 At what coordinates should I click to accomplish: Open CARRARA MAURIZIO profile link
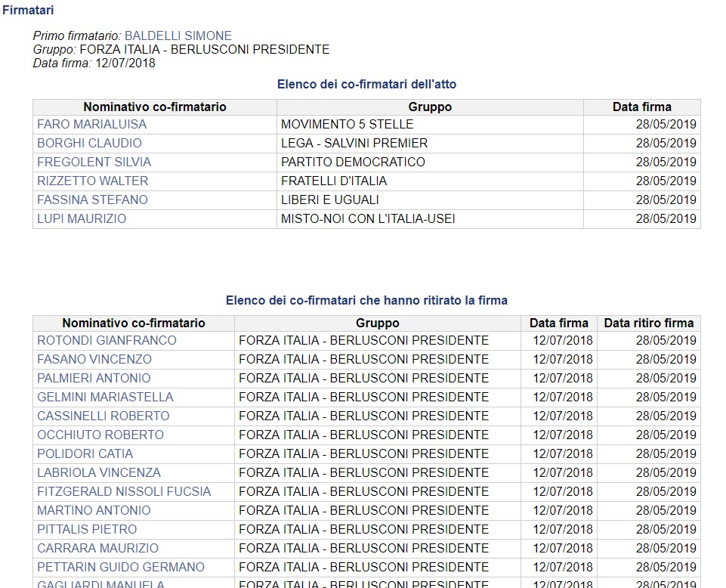[x=97, y=548]
